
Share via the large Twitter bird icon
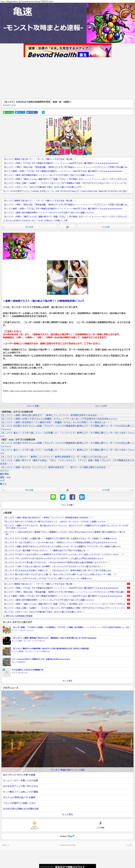(x=63, y=497)
